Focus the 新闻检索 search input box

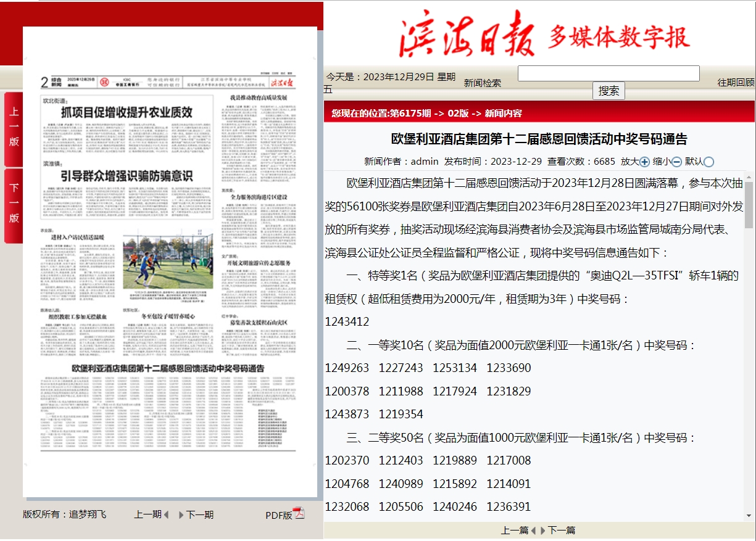click(x=609, y=73)
